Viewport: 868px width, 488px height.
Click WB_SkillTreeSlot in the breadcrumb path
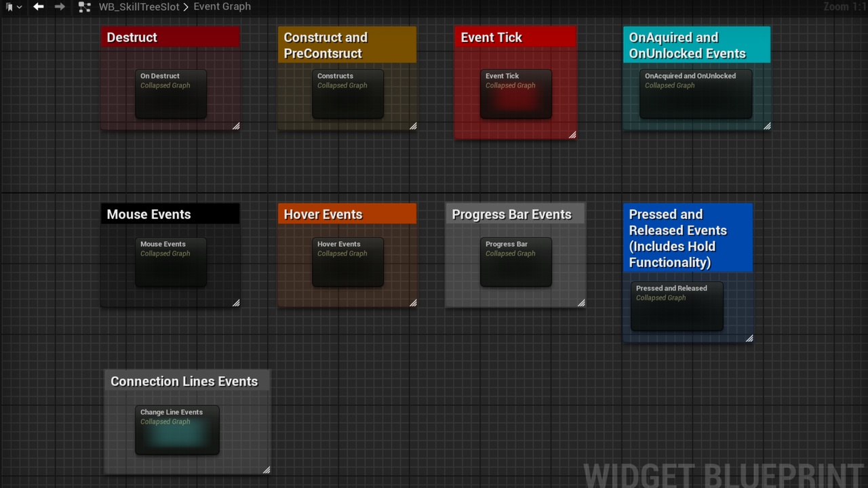point(138,6)
